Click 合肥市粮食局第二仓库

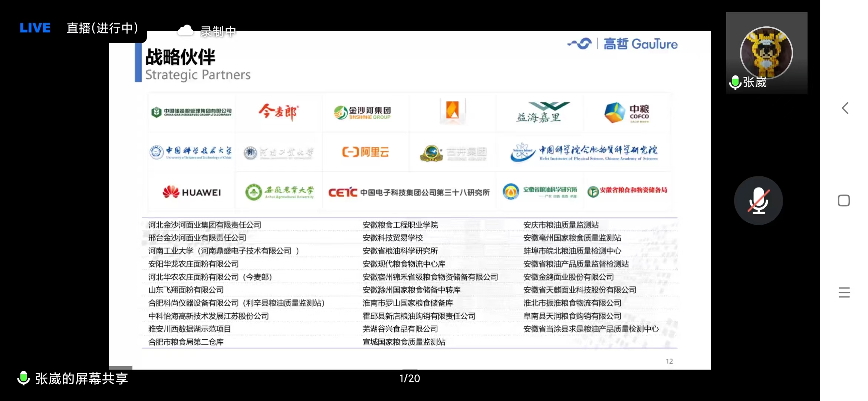pos(186,342)
